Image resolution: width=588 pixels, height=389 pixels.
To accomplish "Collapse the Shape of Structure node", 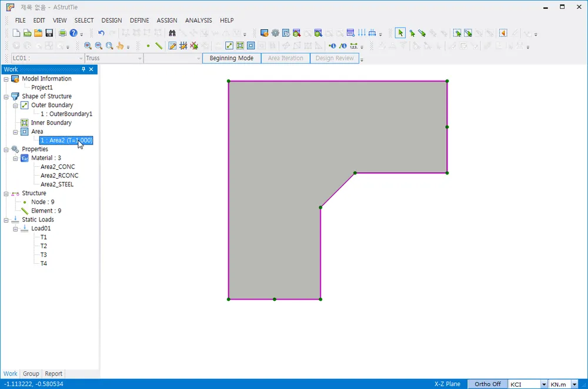I will click(6, 97).
